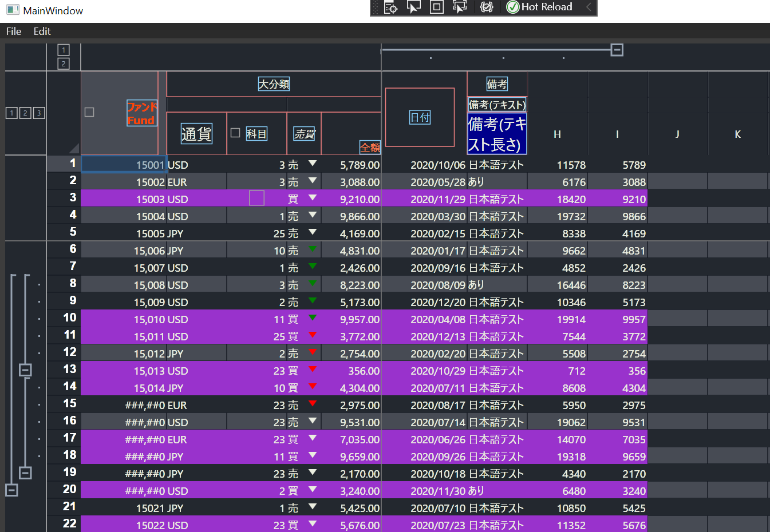Open the Edit menu
The height and width of the screenshot is (532, 770).
[x=42, y=31]
